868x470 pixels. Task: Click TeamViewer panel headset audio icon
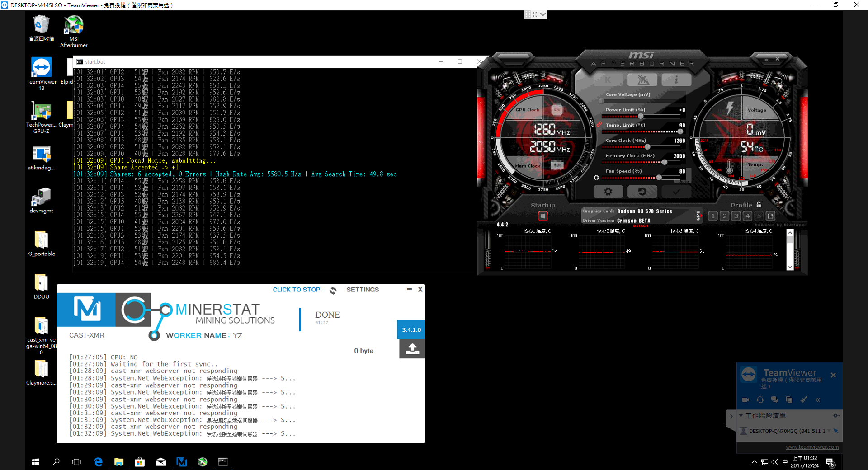[760, 399]
